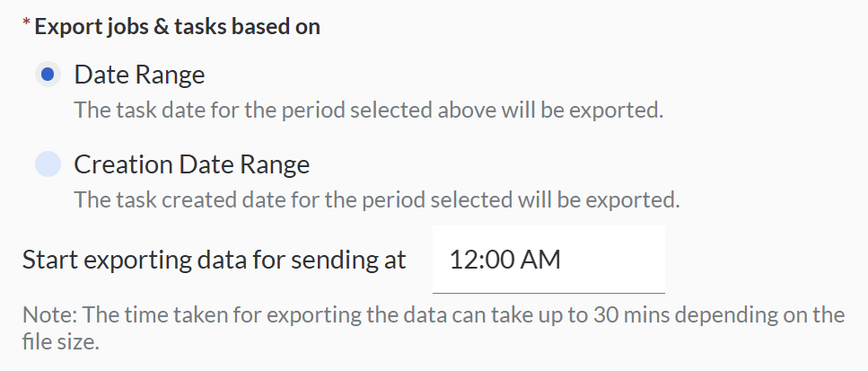Click the "Date Range" option label
Screen dimensions: 868x371
pyautogui.click(x=139, y=74)
